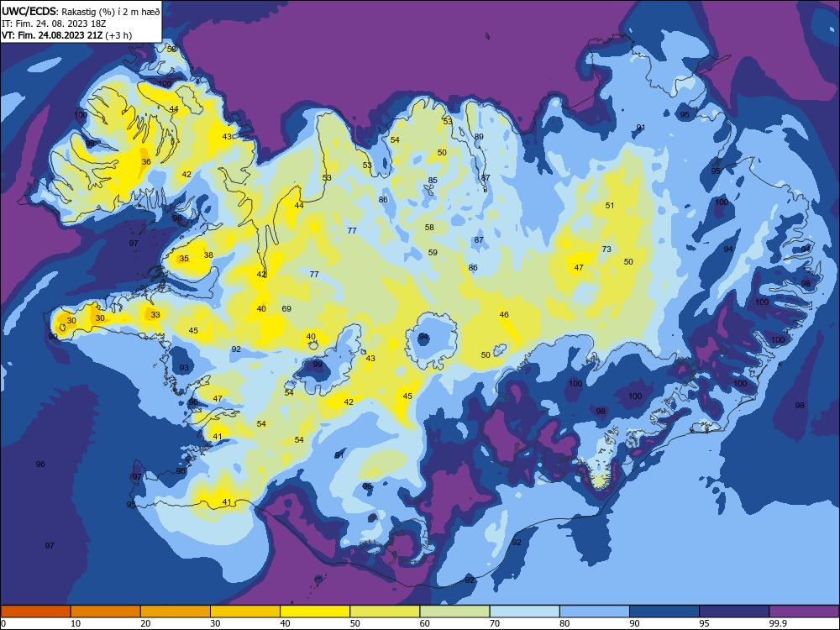This screenshot has width=840, height=630.
Task: Select the light green 60–70 legend swatch
Action: click(x=454, y=612)
